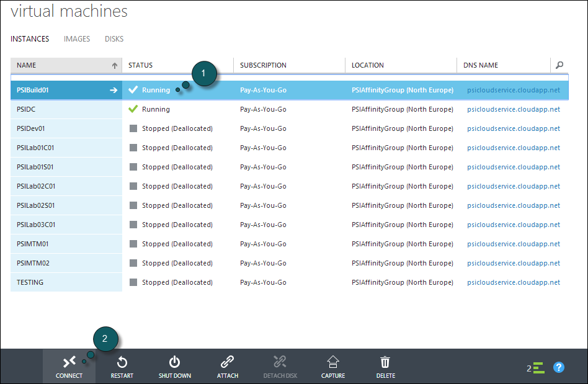Open DNS link for PSILab02S01 row
This screenshot has height=384, width=588.
click(x=514, y=205)
